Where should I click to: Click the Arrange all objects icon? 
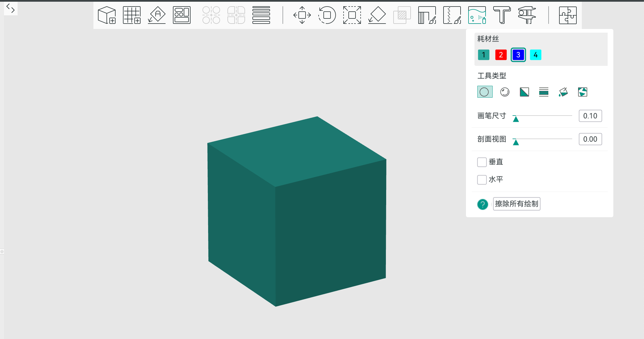182,15
